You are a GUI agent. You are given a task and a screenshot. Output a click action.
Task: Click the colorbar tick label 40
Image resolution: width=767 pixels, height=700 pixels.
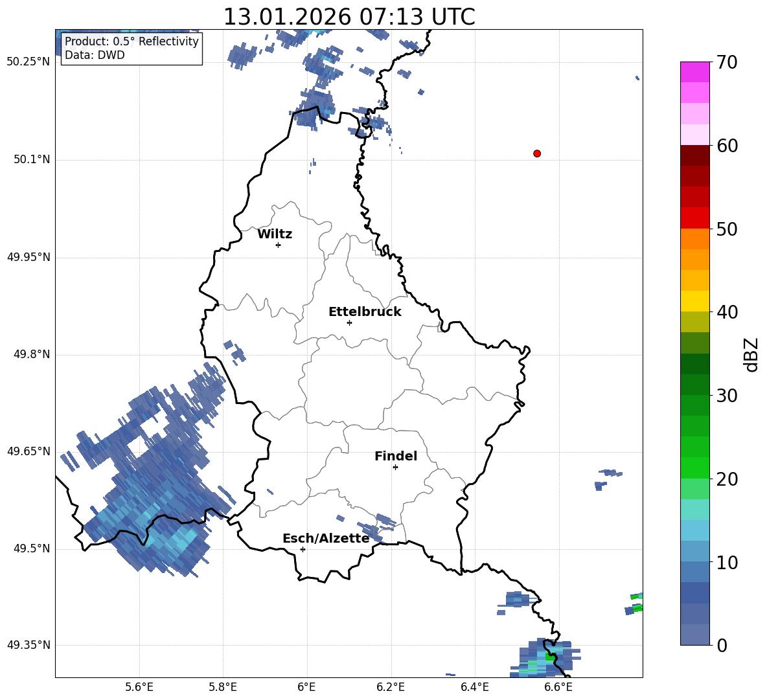[727, 312]
